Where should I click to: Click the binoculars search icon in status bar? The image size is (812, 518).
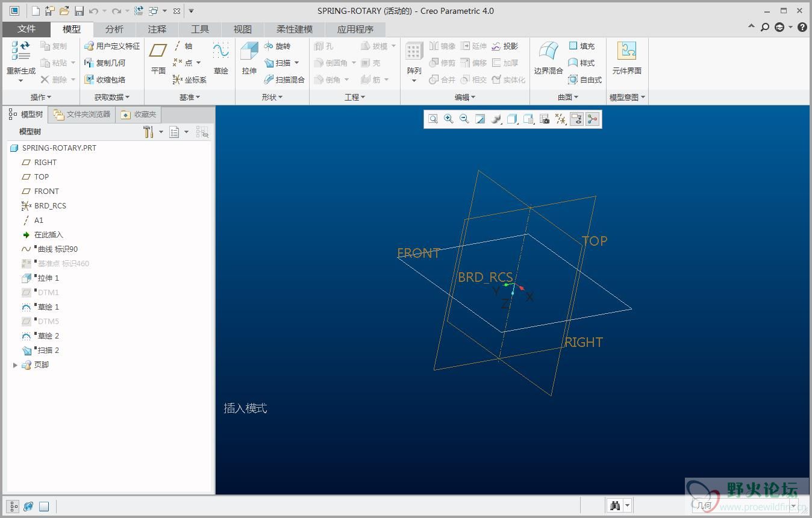[615, 506]
